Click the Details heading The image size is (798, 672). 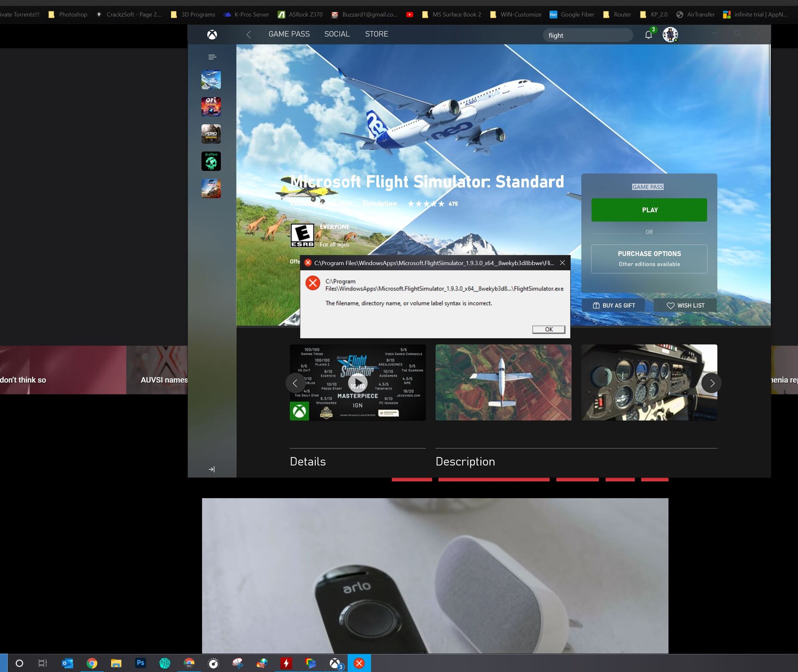(308, 461)
